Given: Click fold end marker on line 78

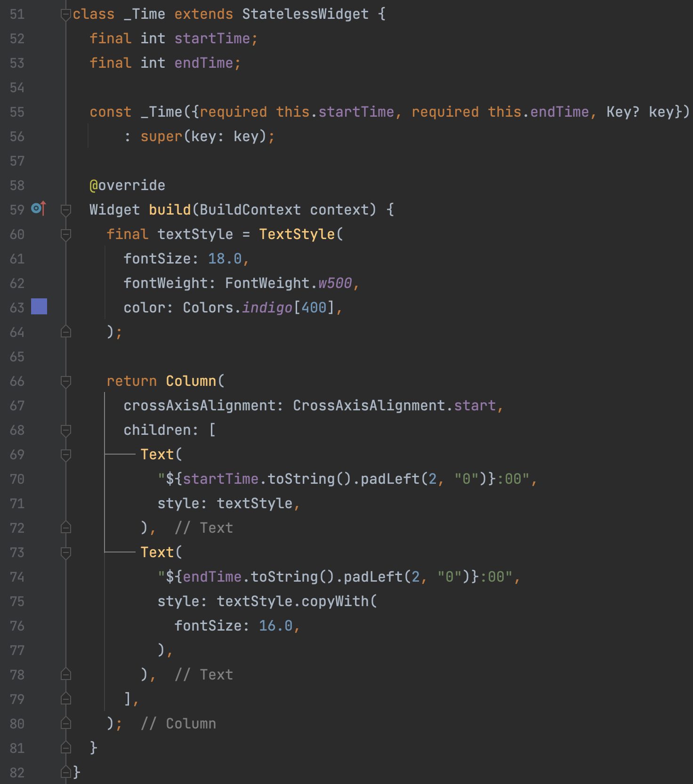Looking at the screenshot, I should [x=66, y=674].
